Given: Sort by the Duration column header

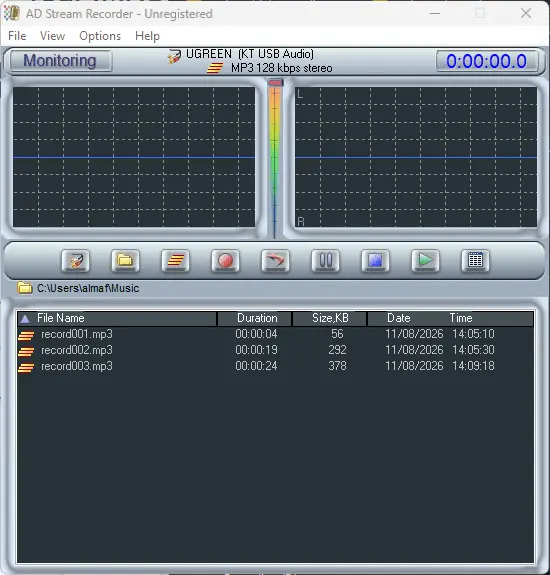Looking at the screenshot, I should tap(255, 318).
